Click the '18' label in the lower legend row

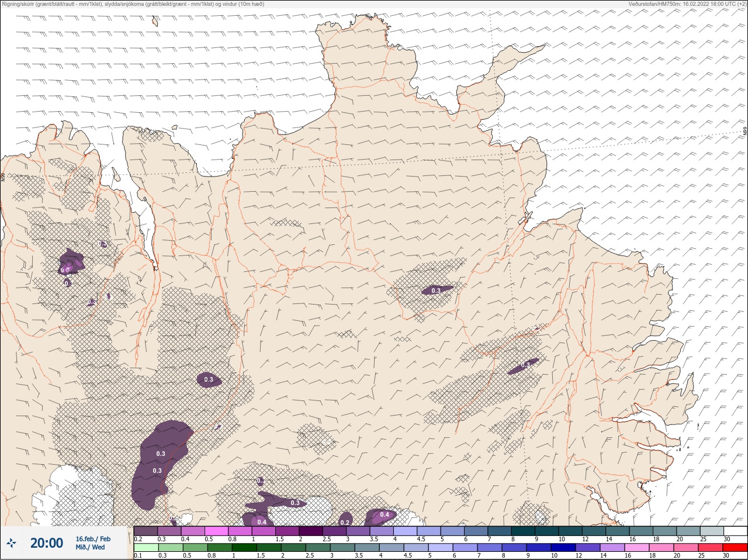652,556
